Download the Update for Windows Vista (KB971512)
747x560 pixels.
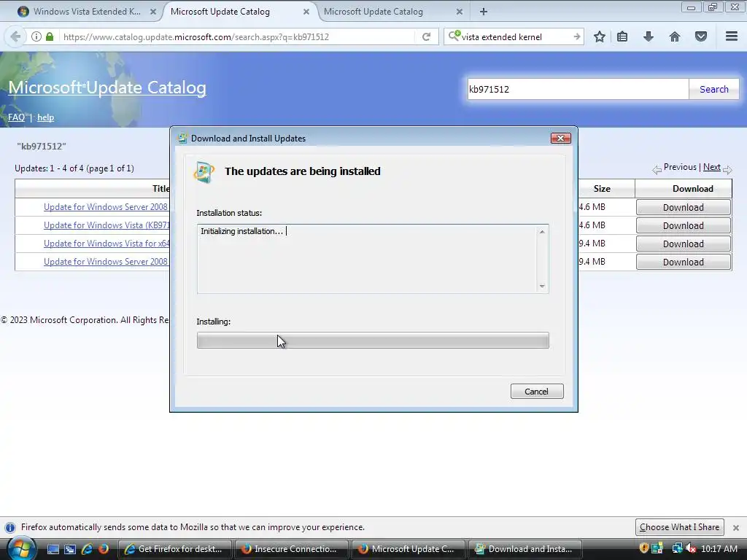point(683,225)
